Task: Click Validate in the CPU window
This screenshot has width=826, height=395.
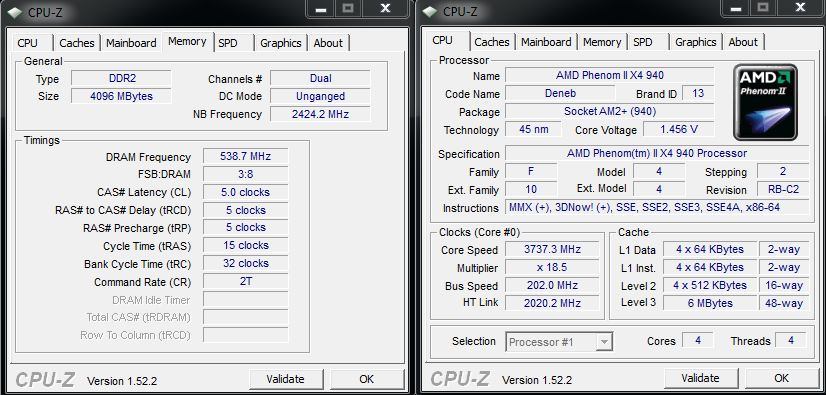Action: pos(700,378)
